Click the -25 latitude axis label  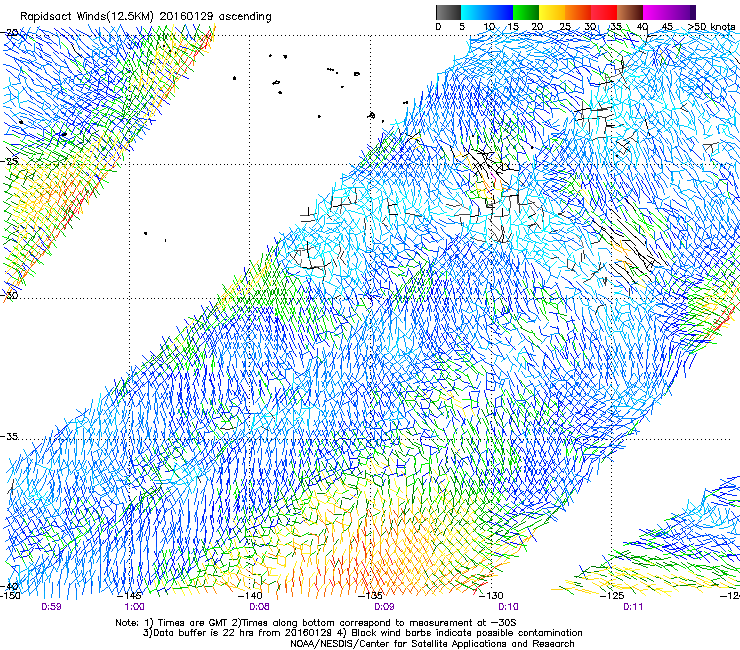point(9,161)
